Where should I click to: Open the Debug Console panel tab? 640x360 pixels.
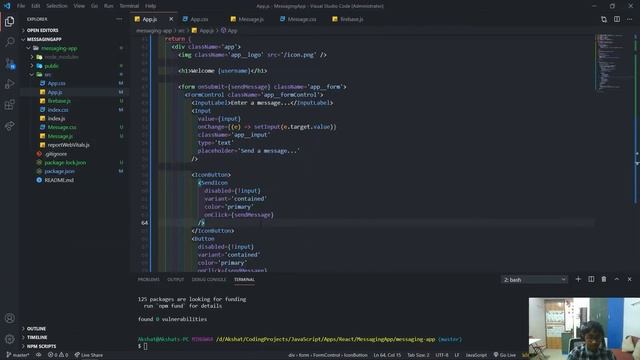209,280
